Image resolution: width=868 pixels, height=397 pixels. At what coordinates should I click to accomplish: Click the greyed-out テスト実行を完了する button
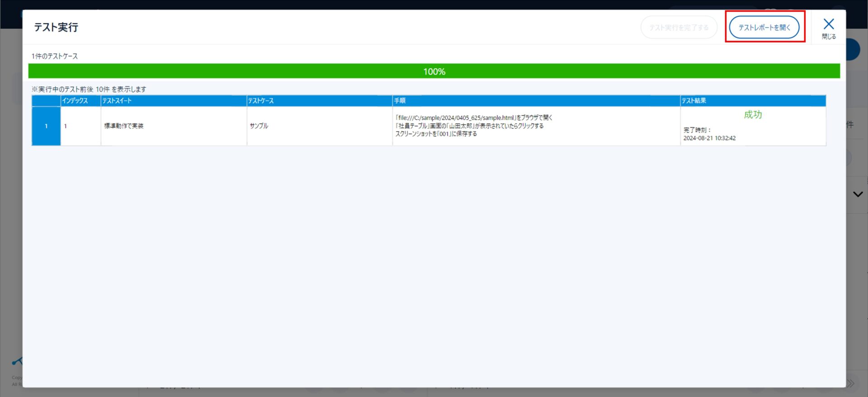point(679,28)
